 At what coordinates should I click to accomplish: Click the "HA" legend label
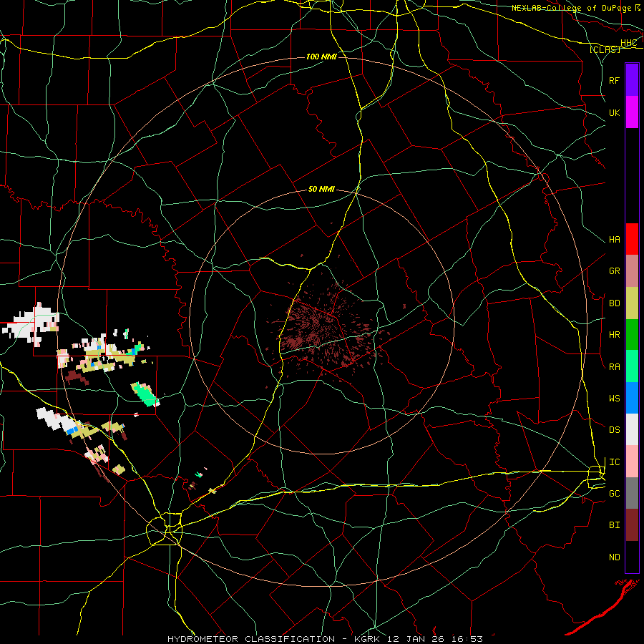[x=614, y=240]
